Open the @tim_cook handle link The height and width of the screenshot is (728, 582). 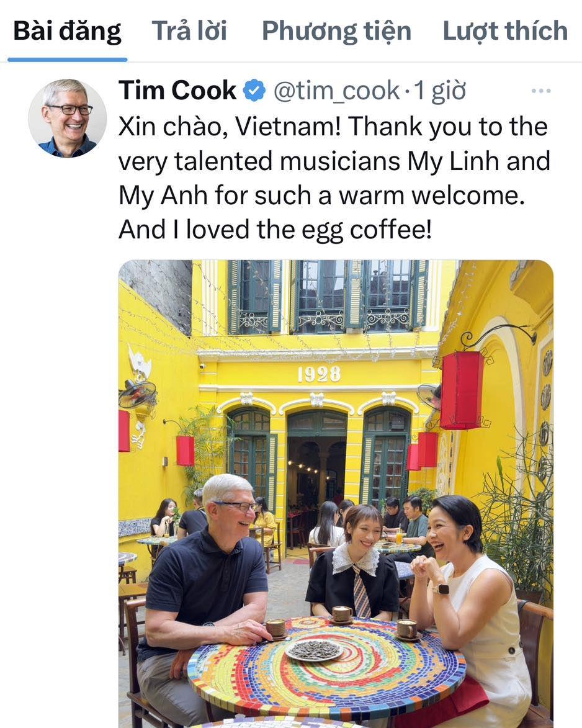[336, 91]
